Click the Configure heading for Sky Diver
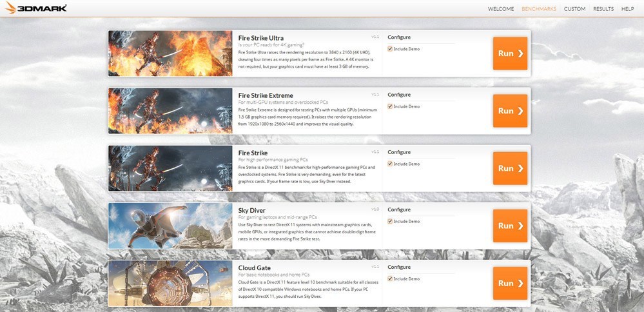644x312 pixels. click(399, 210)
